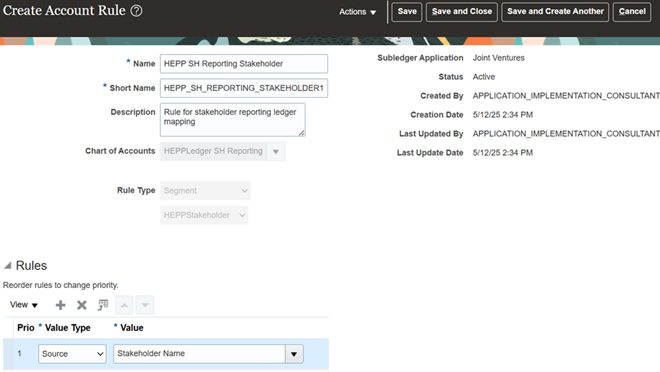Open the HEPPStakeholder segment dropdown
Image resolution: width=660 pixels, height=372 pixels.
[x=204, y=215]
